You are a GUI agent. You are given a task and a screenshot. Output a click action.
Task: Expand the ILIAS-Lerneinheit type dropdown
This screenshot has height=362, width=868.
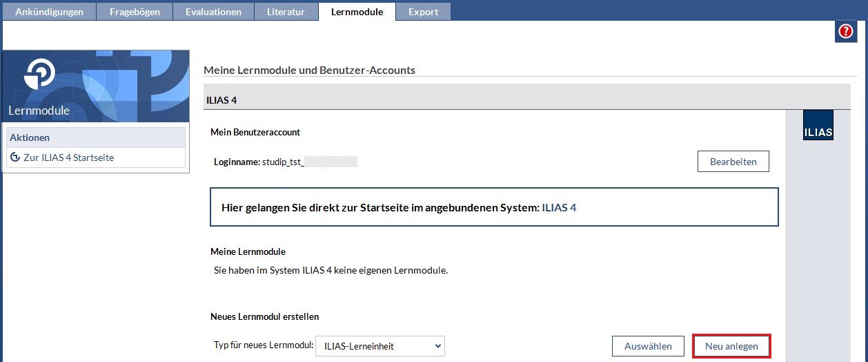[379, 346]
